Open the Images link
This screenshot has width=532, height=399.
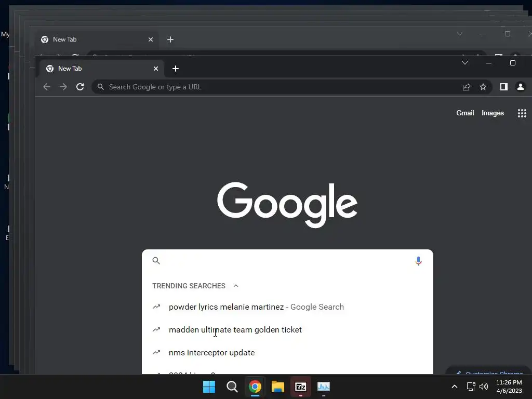point(493,113)
